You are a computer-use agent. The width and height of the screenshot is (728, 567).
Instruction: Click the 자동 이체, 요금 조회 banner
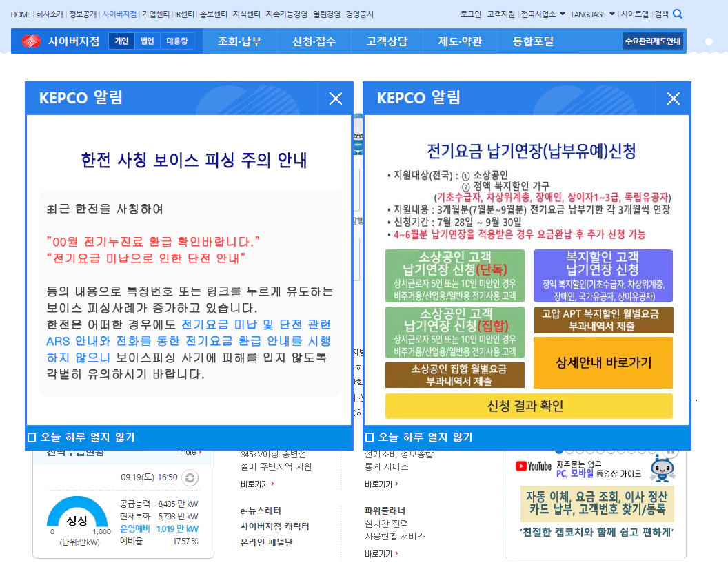[597, 504]
